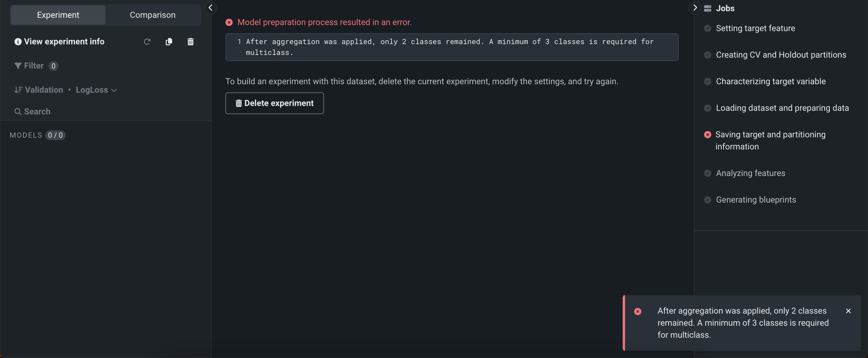Image resolution: width=868 pixels, height=358 pixels.
Task: Click the Search models field
Action: coord(37,111)
